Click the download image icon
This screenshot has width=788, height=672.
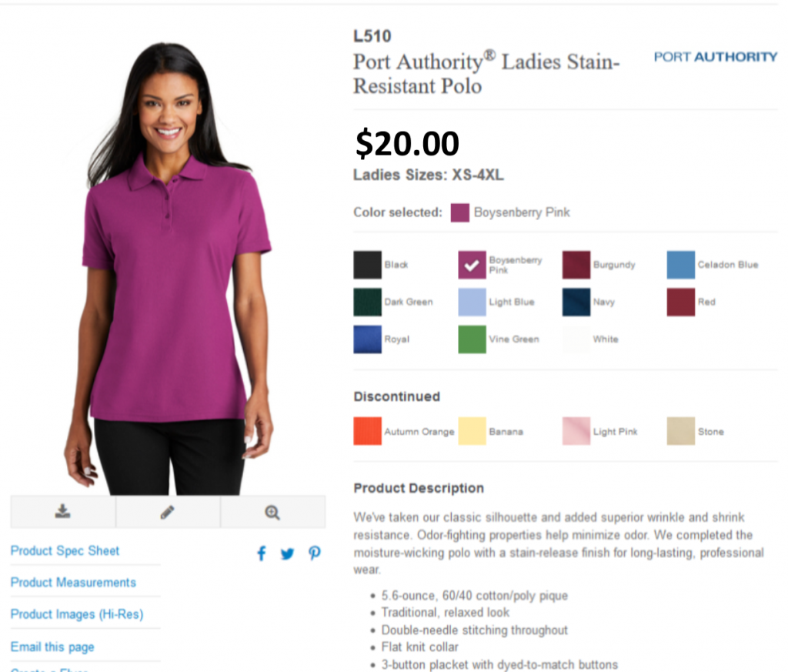(62, 511)
